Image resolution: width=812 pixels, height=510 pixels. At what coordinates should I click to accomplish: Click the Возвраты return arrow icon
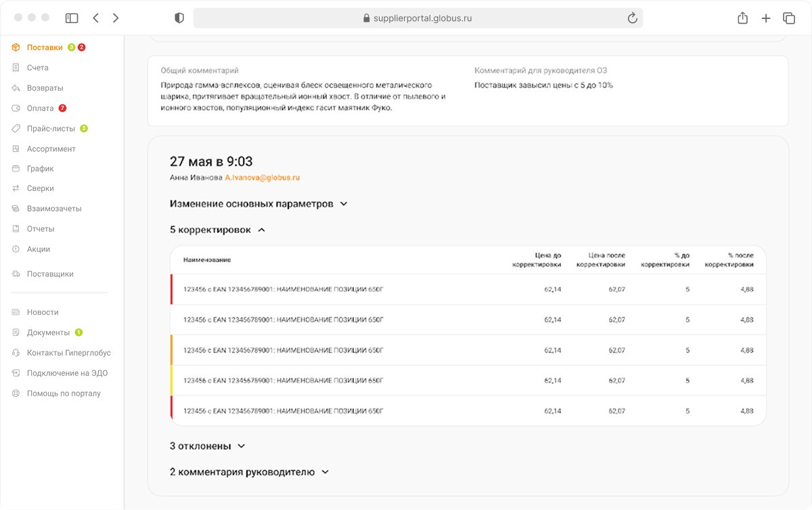pos(16,88)
